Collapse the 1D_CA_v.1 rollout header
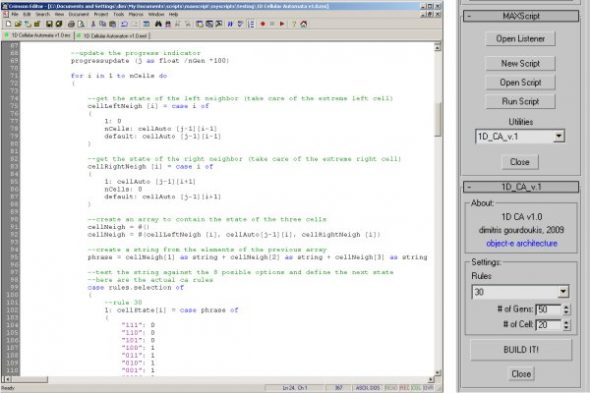The width and height of the screenshot is (590, 393). [521, 187]
